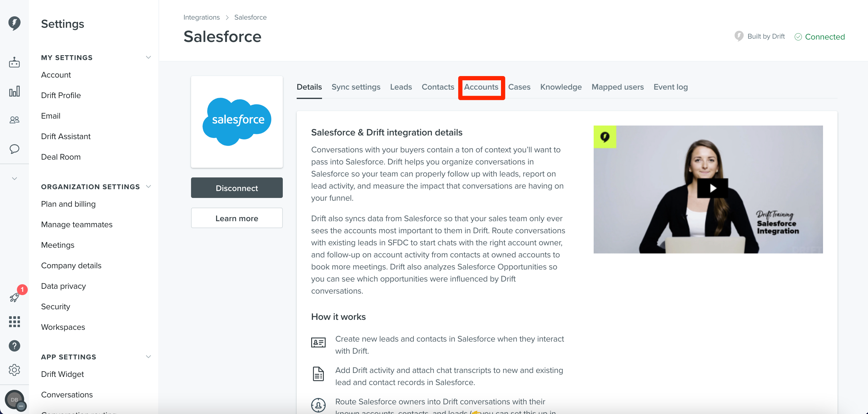The image size is (868, 414).
Task: Go to Integrations breadcrumb
Action: point(202,17)
